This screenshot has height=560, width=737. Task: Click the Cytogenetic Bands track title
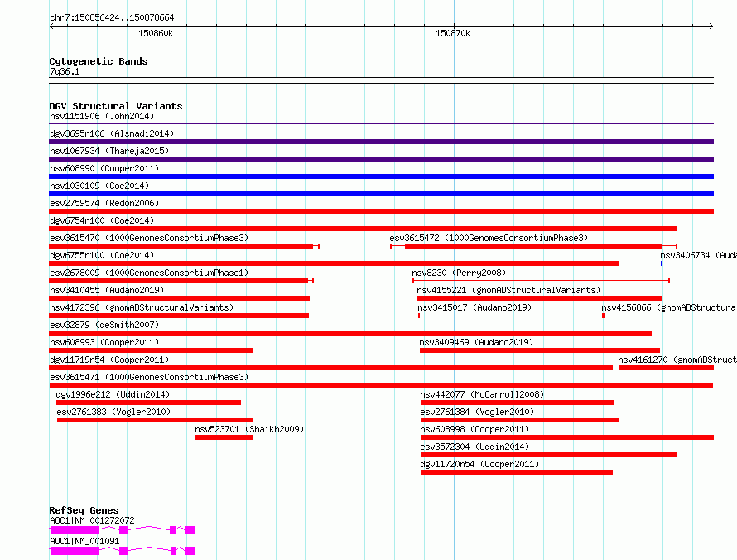99,61
